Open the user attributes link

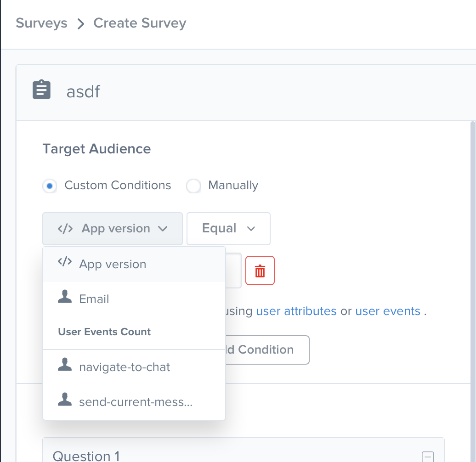tap(296, 311)
